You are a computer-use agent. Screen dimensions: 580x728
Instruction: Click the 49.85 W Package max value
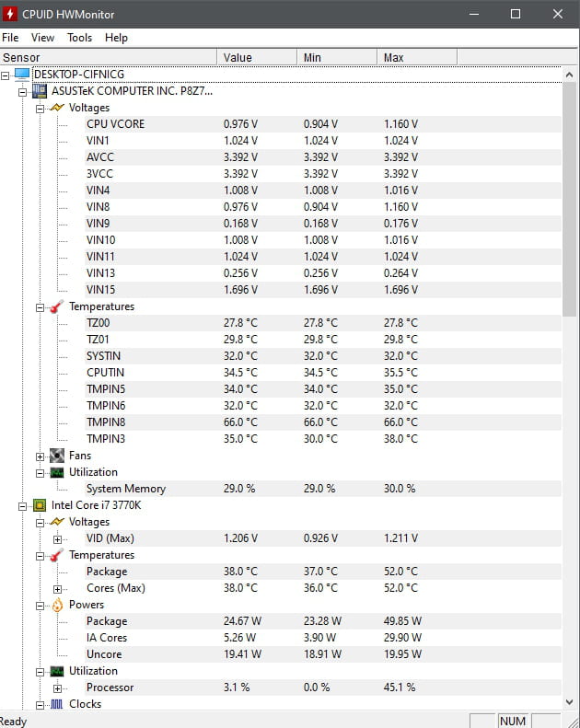coord(402,620)
